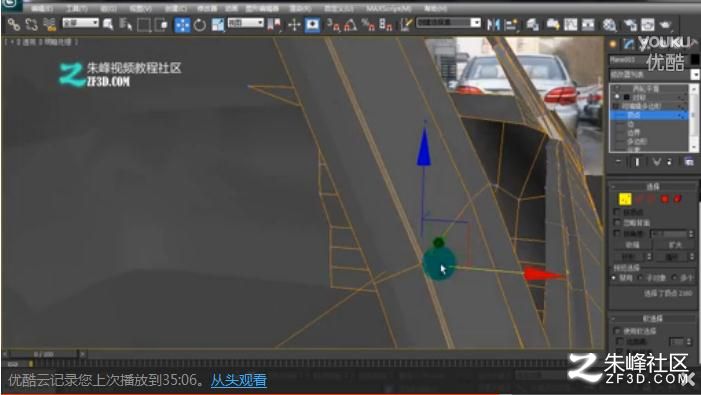Select the Select and Move tool

click(182, 25)
